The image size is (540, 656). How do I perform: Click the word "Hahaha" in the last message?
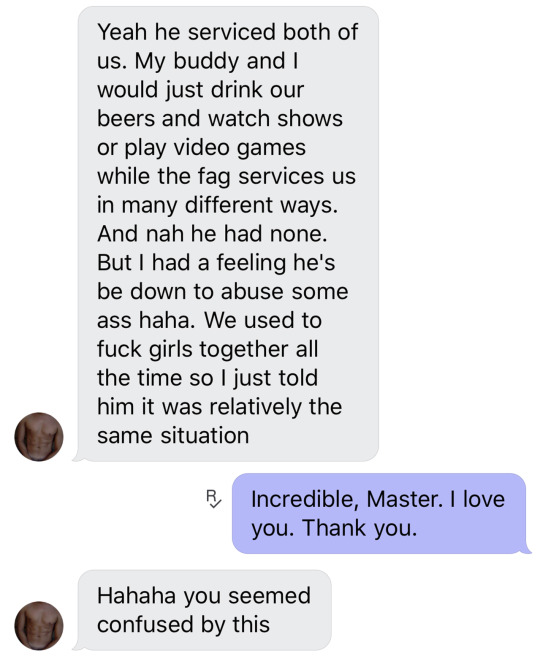(136, 595)
